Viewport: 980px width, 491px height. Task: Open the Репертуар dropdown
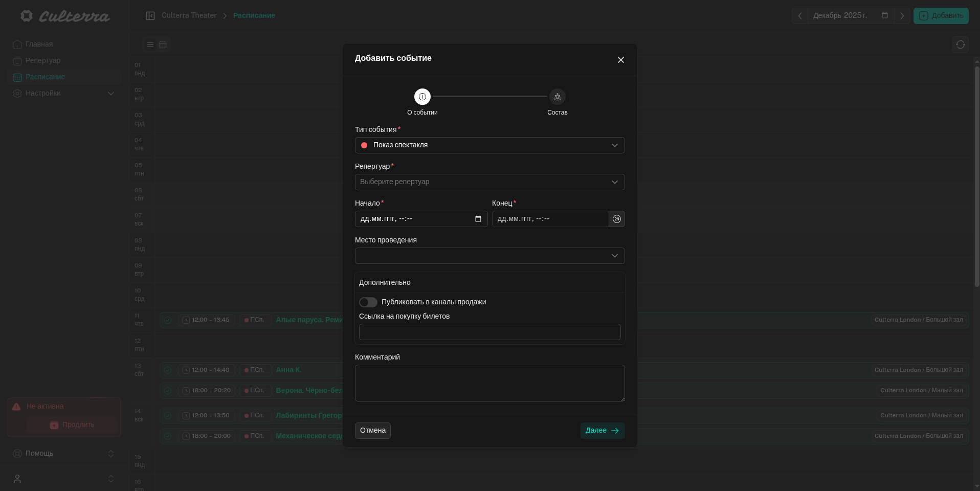[489, 182]
